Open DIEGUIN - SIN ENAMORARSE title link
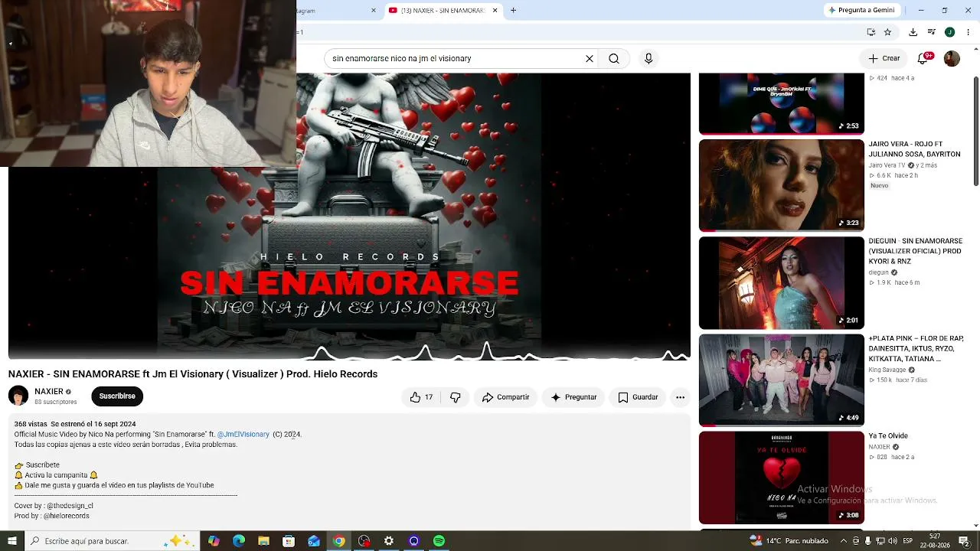 click(915, 251)
